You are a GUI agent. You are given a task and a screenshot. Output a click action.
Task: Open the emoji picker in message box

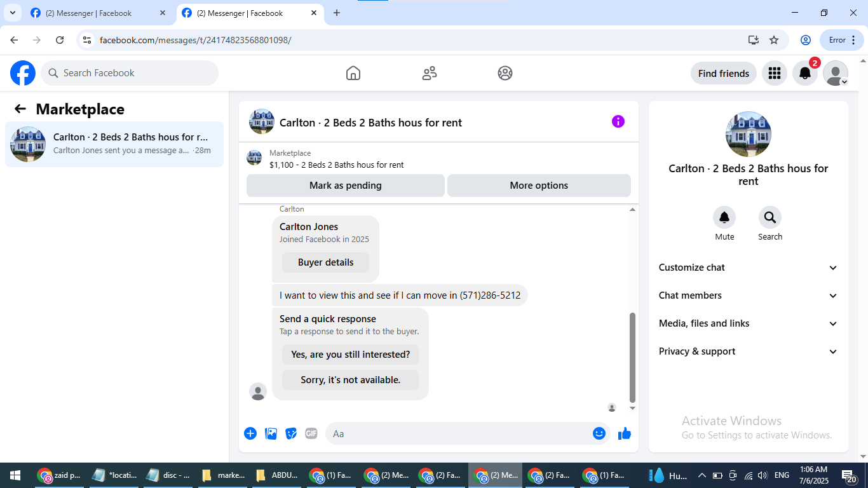point(599,433)
